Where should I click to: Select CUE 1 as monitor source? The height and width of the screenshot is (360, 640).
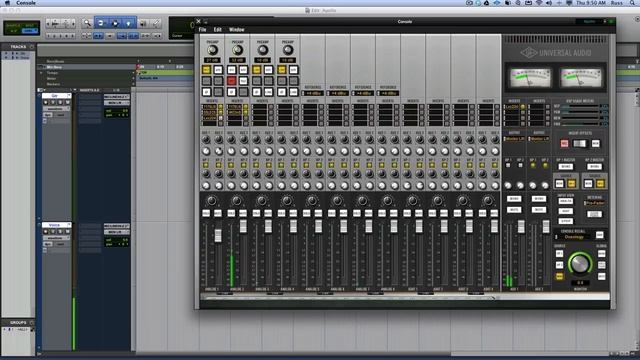(x=559, y=254)
